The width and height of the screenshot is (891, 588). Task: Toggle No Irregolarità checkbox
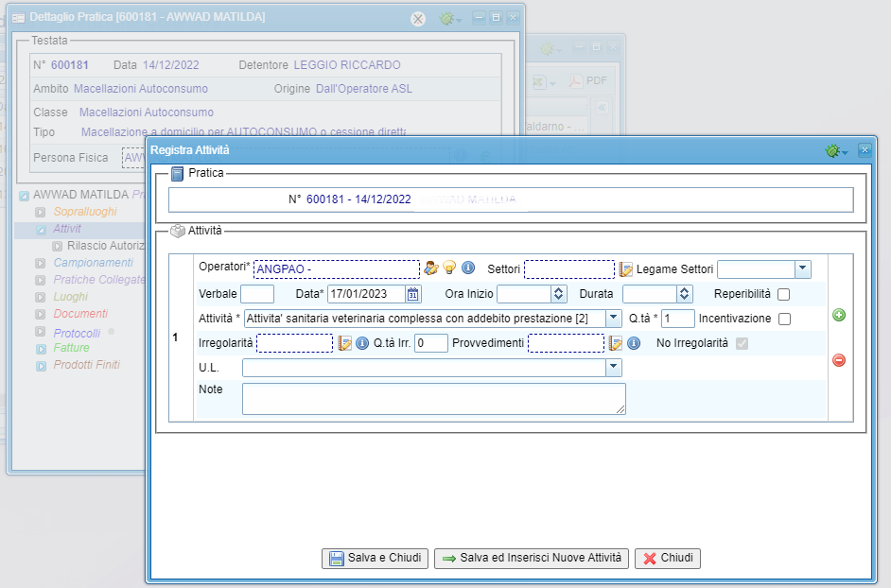tap(742, 343)
